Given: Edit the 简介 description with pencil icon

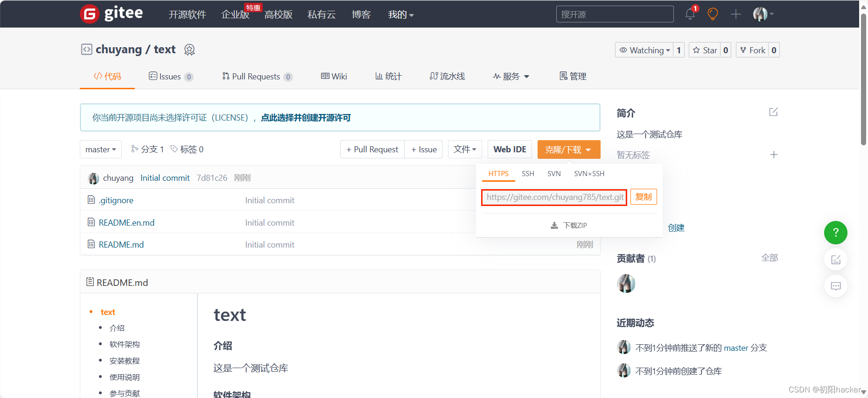Looking at the screenshot, I should [x=773, y=112].
